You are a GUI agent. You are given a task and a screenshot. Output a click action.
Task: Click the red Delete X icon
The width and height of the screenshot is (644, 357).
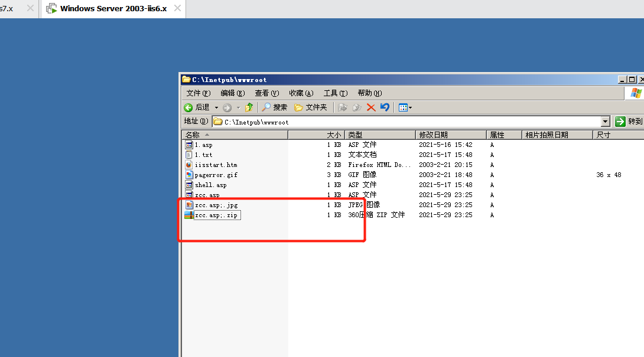tap(371, 107)
